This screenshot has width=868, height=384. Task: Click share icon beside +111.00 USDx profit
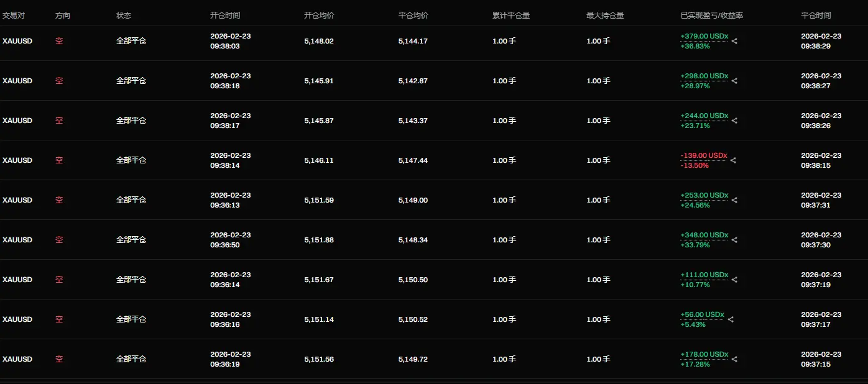tap(734, 280)
